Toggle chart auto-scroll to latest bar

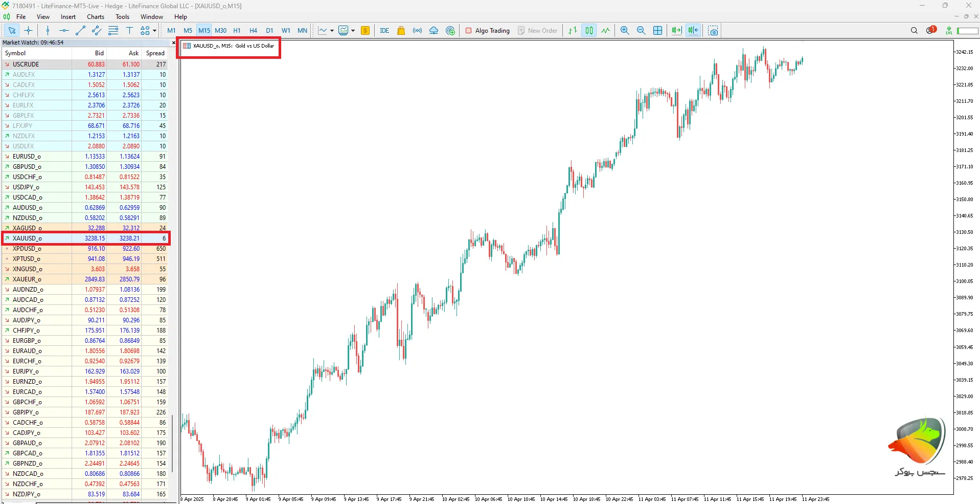tap(676, 31)
